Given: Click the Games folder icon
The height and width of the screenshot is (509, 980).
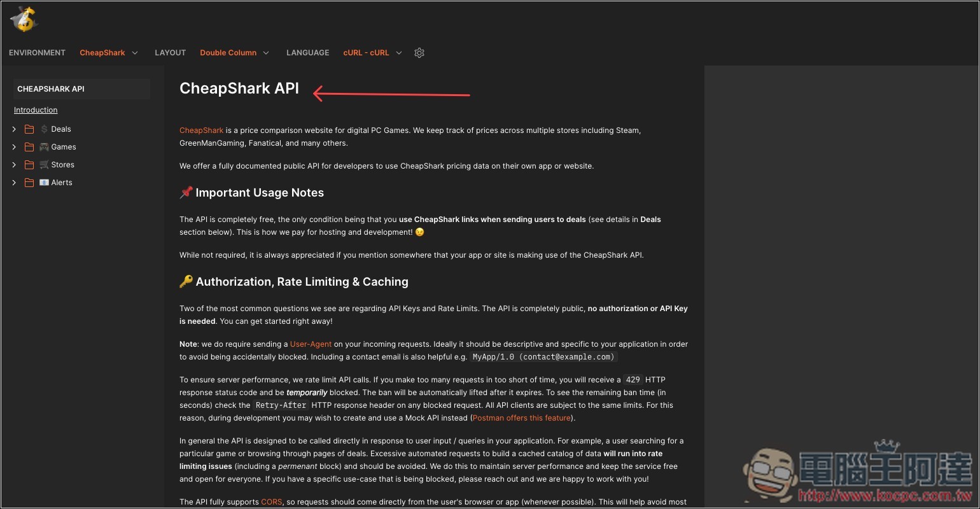Looking at the screenshot, I should point(29,147).
